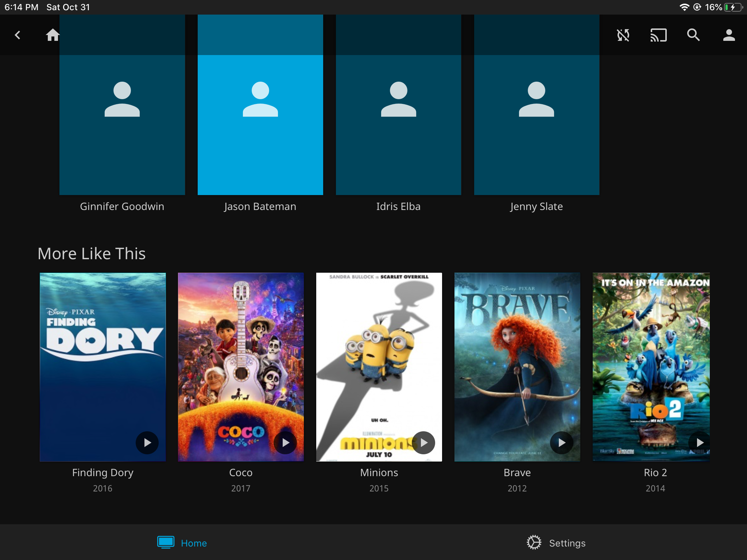The height and width of the screenshot is (560, 747).
Task: Click the Minions title text
Action: click(379, 472)
